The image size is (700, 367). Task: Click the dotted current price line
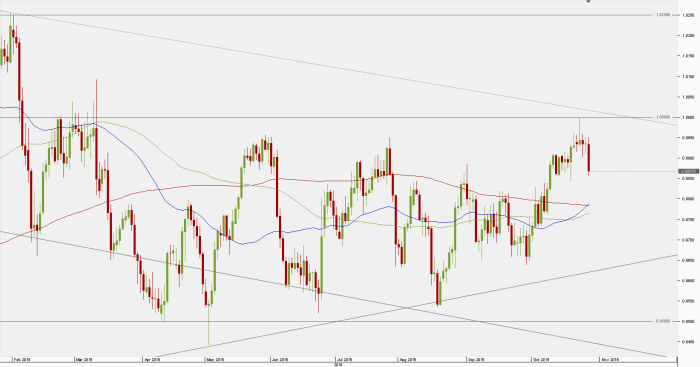[633, 171]
